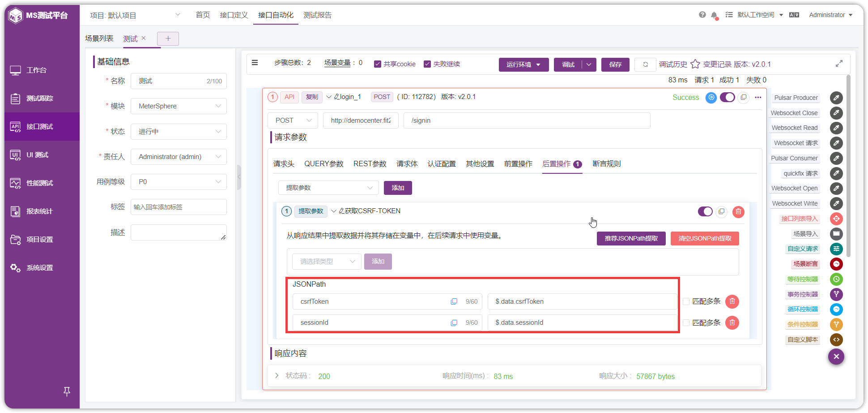
Task: Click the scene import (场景导入) icon
Action: click(836, 234)
